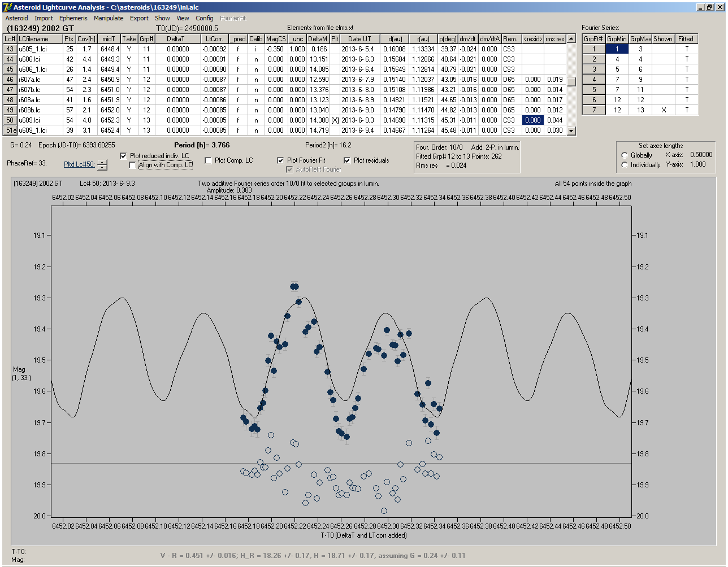Click the Period [h]= 3.766 label

click(x=202, y=145)
